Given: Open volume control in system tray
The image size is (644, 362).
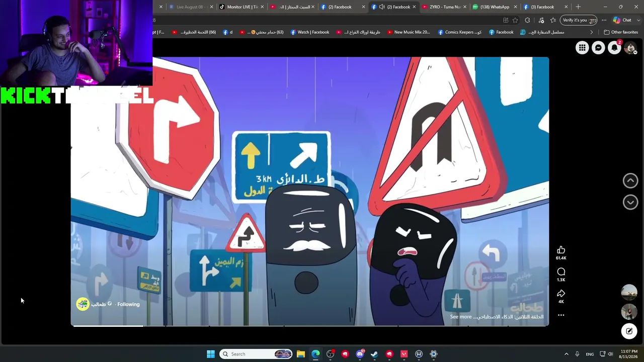Looking at the screenshot, I should pyautogui.click(x=610, y=354).
